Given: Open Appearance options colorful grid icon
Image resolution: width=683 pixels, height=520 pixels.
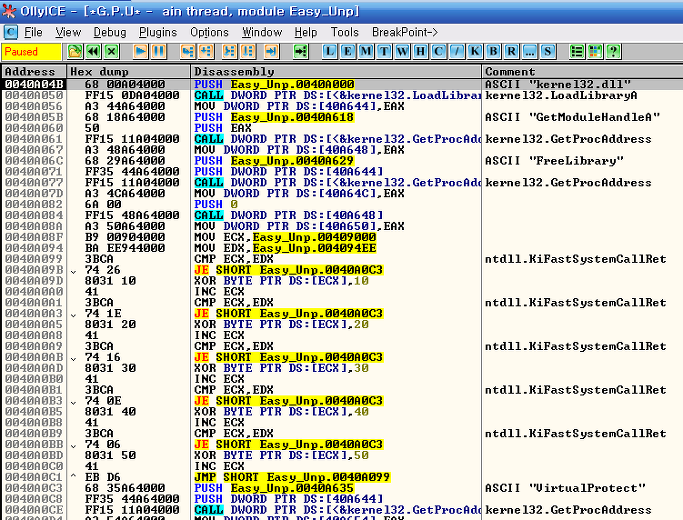Looking at the screenshot, I should coord(595,52).
